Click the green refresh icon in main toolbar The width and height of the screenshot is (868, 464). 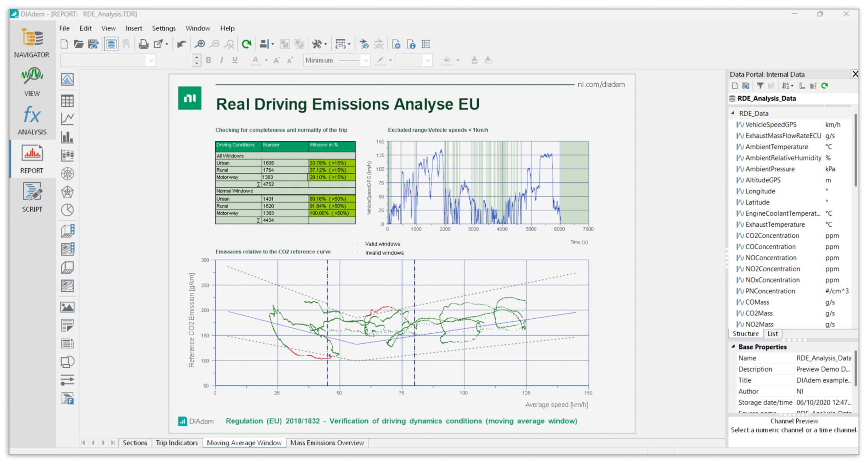pyautogui.click(x=247, y=44)
